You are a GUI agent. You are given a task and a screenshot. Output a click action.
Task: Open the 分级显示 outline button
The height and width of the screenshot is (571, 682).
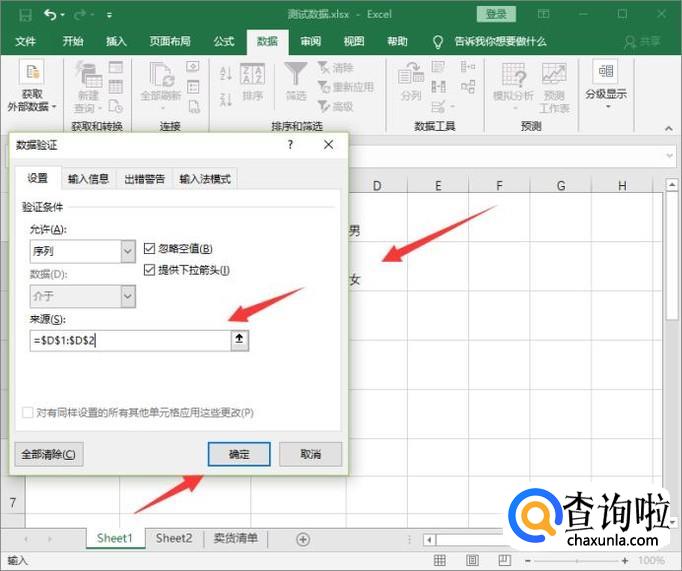click(x=606, y=85)
